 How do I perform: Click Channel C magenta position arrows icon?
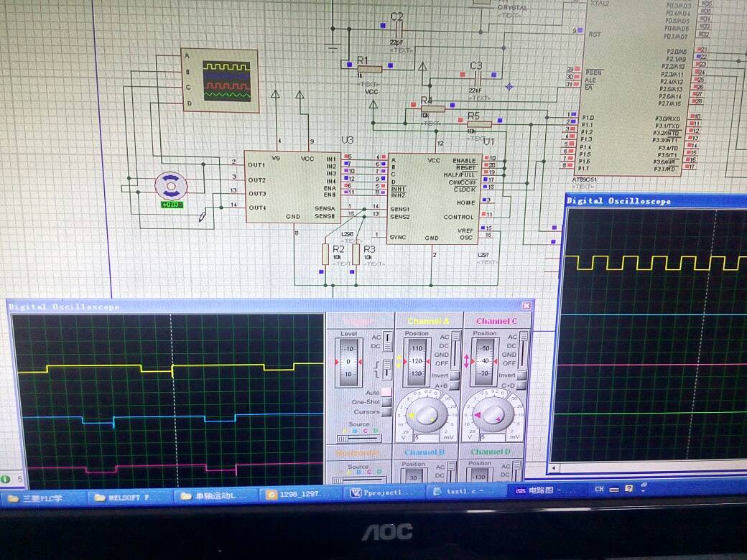pos(467,361)
